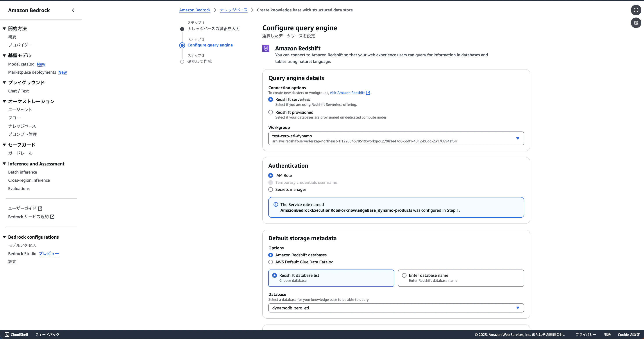Collapse the Amazon Bedrock sidebar chevron
Screen dimensions: 644x339
73,10
